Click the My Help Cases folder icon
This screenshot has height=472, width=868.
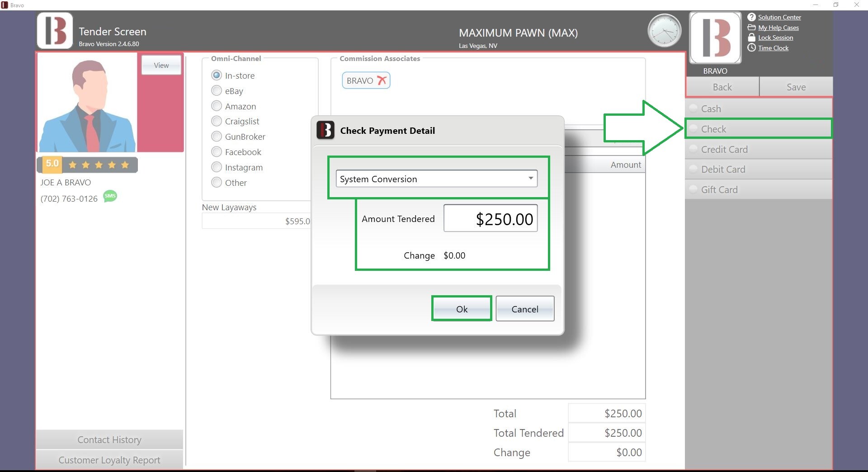click(x=751, y=28)
